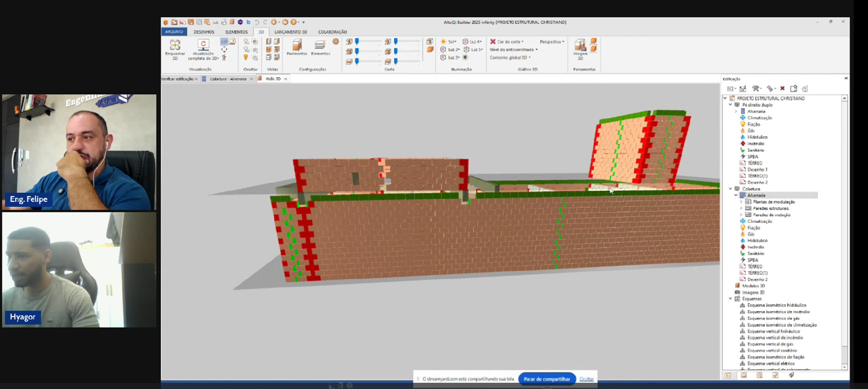Click the orange gear settings icon in Configurações
The width and height of the screenshot is (868, 389).
tap(336, 42)
